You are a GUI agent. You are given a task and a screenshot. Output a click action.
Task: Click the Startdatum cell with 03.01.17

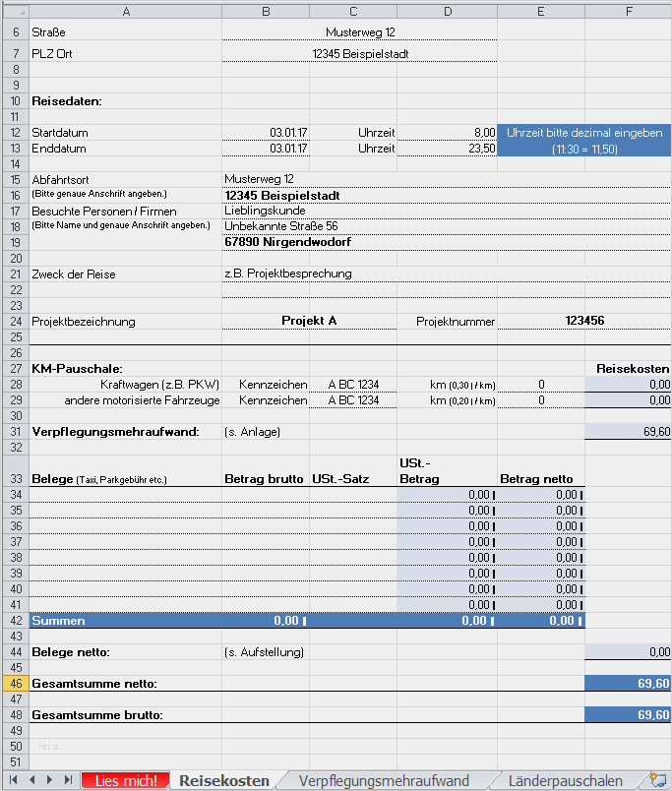tap(266, 132)
